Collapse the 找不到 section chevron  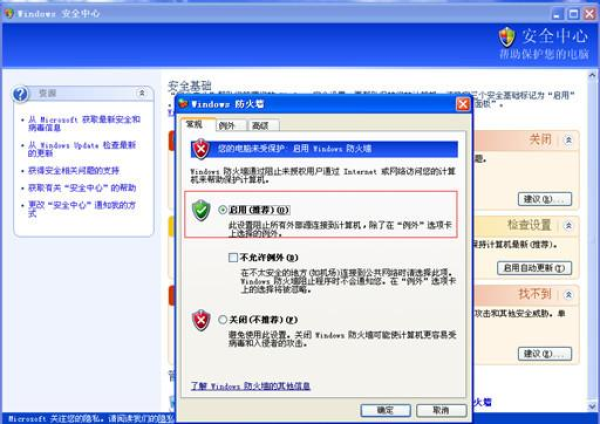[x=569, y=294]
